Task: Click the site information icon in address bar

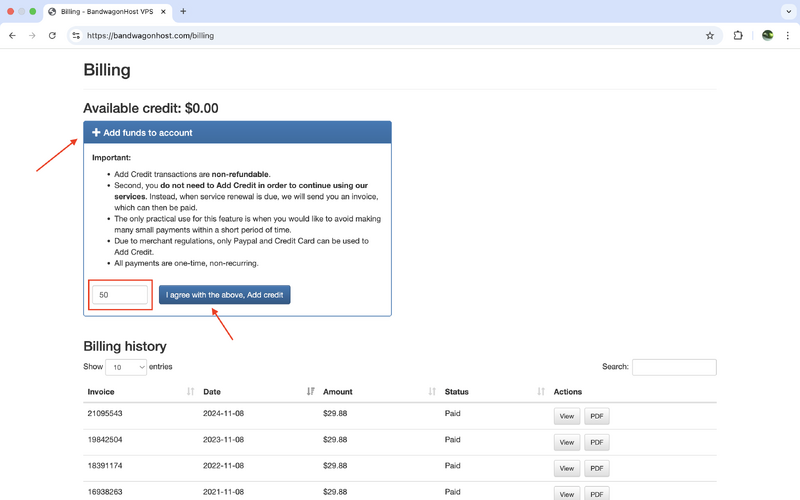Action: click(x=76, y=35)
